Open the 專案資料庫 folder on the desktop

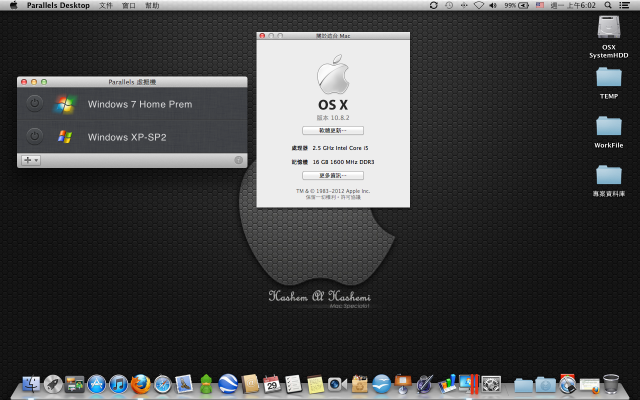609,175
